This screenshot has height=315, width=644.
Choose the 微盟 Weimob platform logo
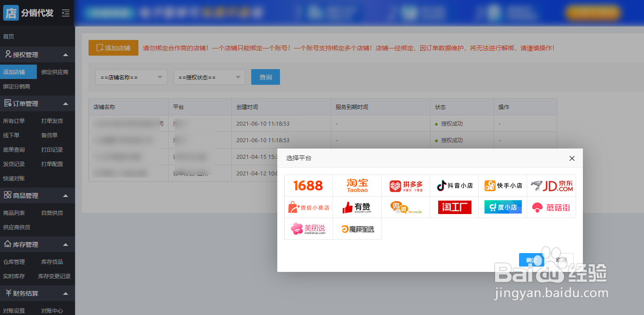(x=405, y=207)
